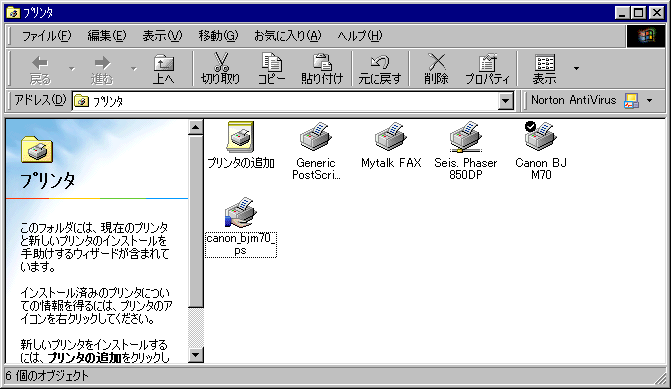
Task: Click the printer folder icon in address bar
Action: 81,101
